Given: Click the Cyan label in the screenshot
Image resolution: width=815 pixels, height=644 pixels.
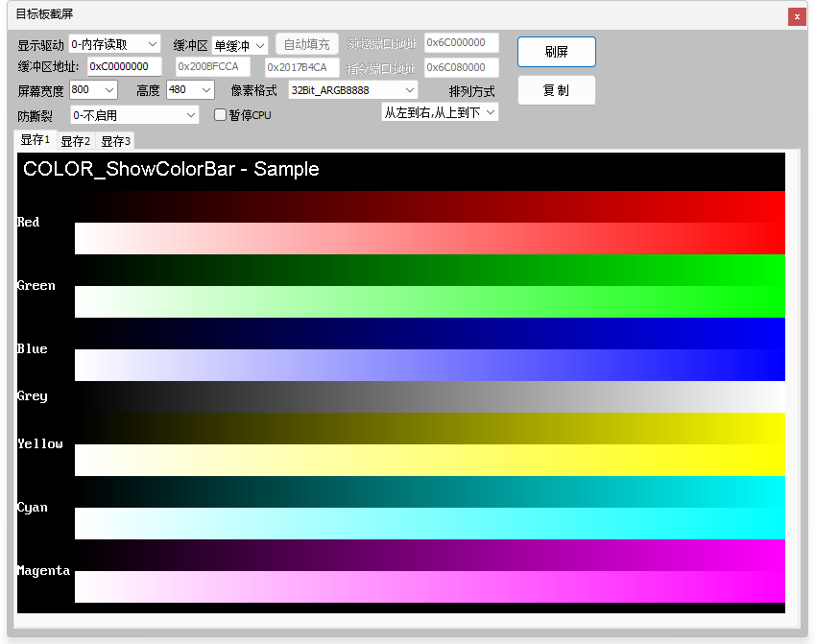Looking at the screenshot, I should [x=33, y=508].
